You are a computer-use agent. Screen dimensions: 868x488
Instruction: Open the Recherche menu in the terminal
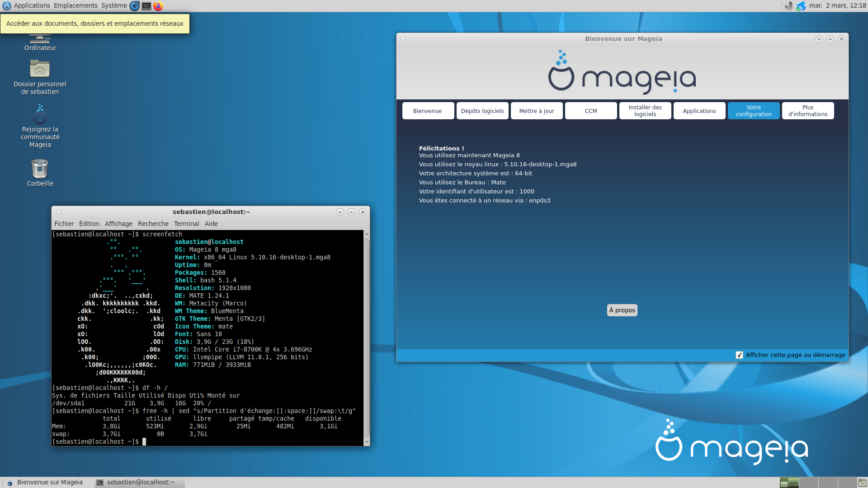153,224
